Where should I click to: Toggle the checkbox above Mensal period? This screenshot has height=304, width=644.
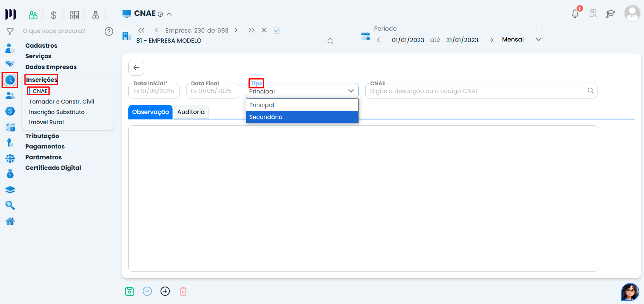pyautogui.click(x=539, y=27)
